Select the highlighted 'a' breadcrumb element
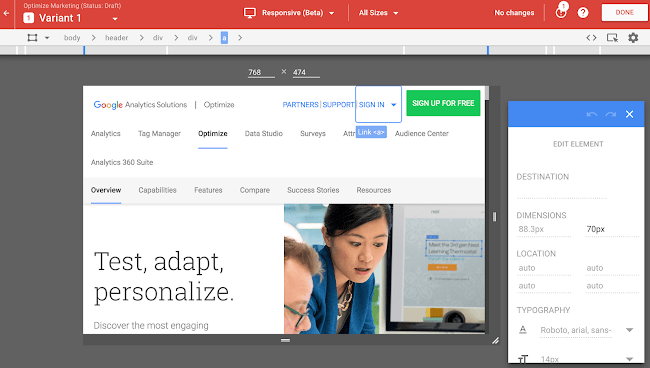This screenshot has width=650, height=368. (224, 38)
